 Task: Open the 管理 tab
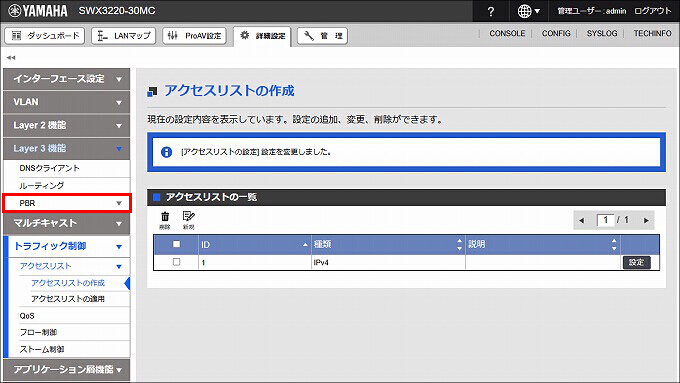(322, 36)
